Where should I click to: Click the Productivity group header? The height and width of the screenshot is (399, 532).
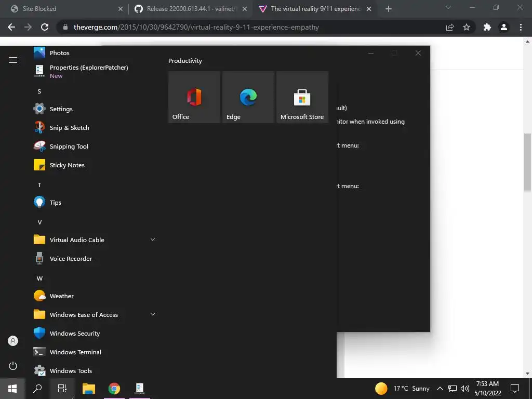click(185, 61)
